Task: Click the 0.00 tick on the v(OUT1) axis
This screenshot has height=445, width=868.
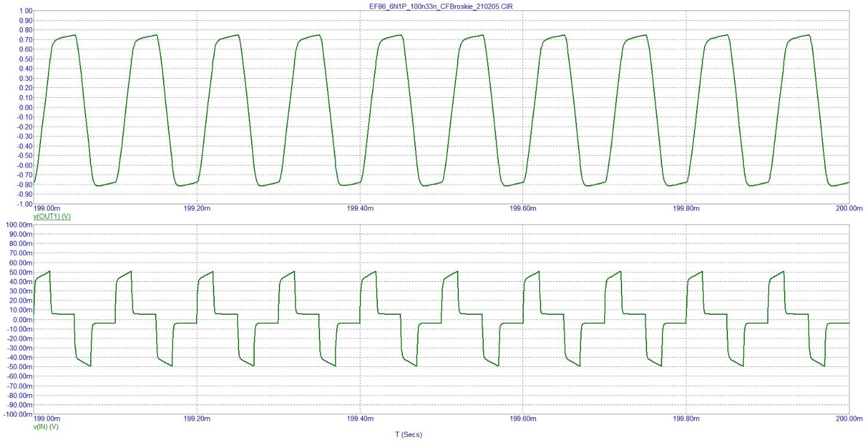Action: point(25,108)
